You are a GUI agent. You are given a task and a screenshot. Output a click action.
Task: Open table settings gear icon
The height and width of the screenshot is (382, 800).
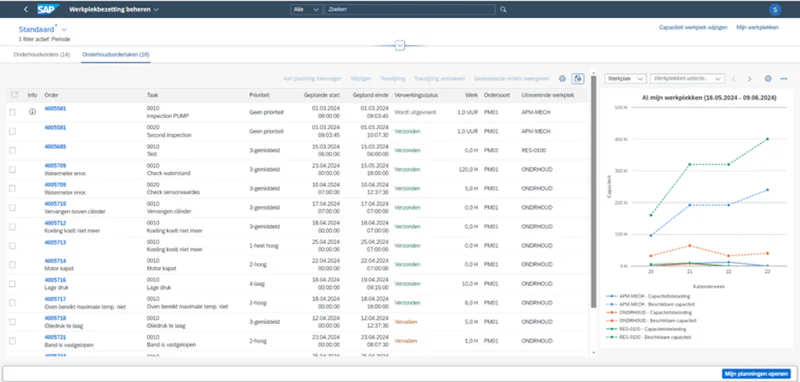(x=562, y=79)
